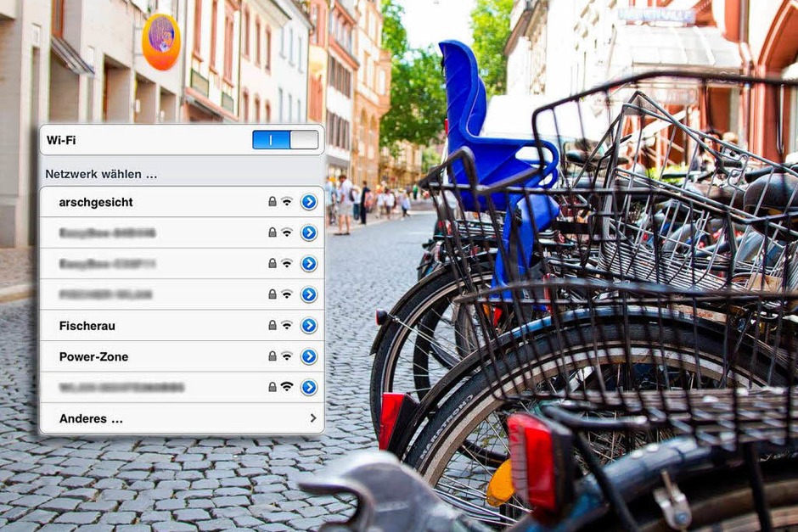Click lock icon in Power-Zone row
The width and height of the screenshot is (798, 532).
click(x=273, y=356)
